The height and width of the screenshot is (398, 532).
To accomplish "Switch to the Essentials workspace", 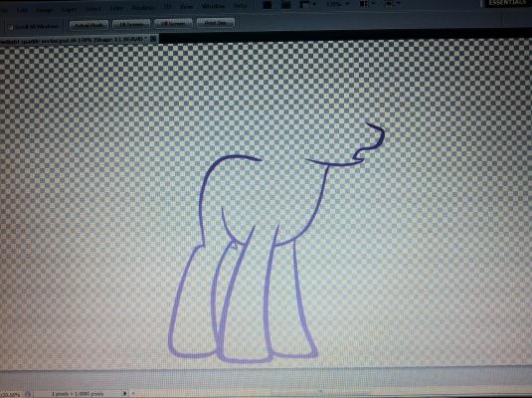I will (x=509, y=3).
